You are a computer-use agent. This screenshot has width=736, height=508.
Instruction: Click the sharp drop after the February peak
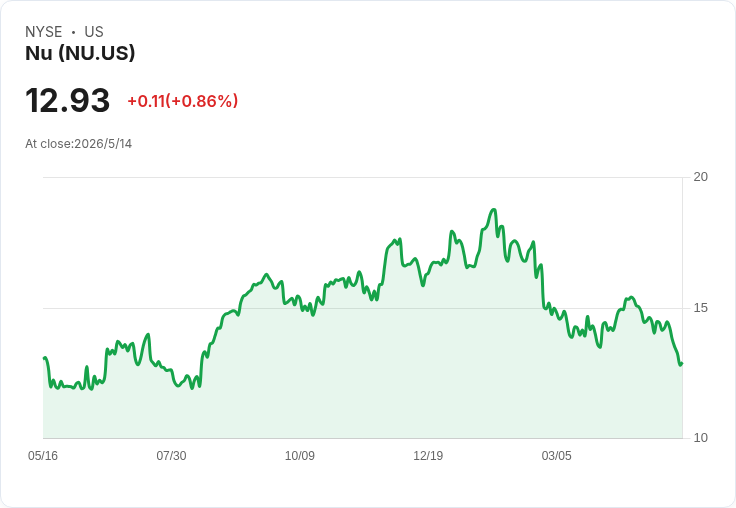tap(542, 286)
